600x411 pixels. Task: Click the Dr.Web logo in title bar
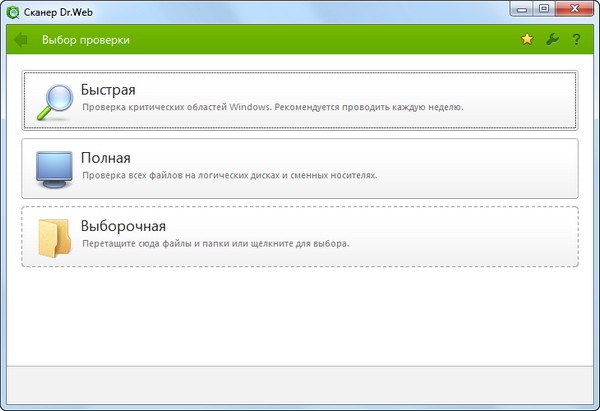pos(15,12)
